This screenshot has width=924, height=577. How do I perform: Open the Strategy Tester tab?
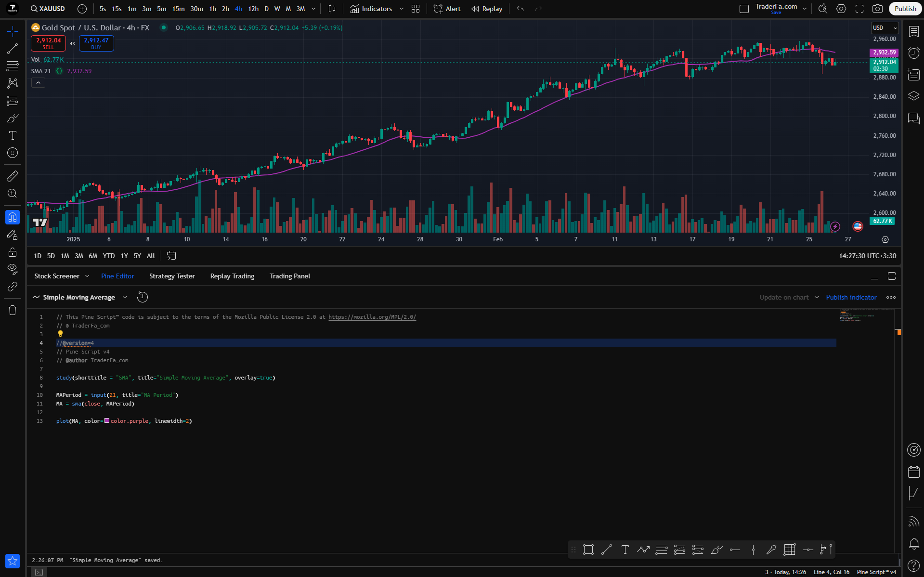point(172,276)
